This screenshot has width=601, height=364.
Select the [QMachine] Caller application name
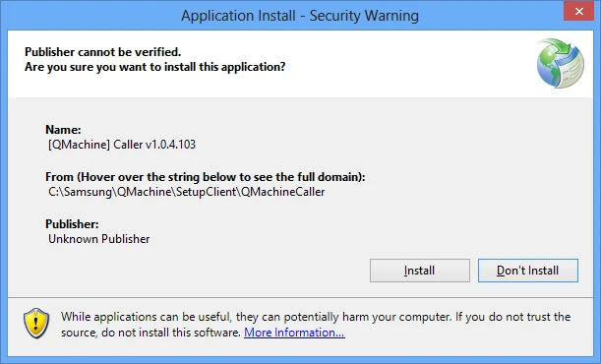(x=95, y=145)
